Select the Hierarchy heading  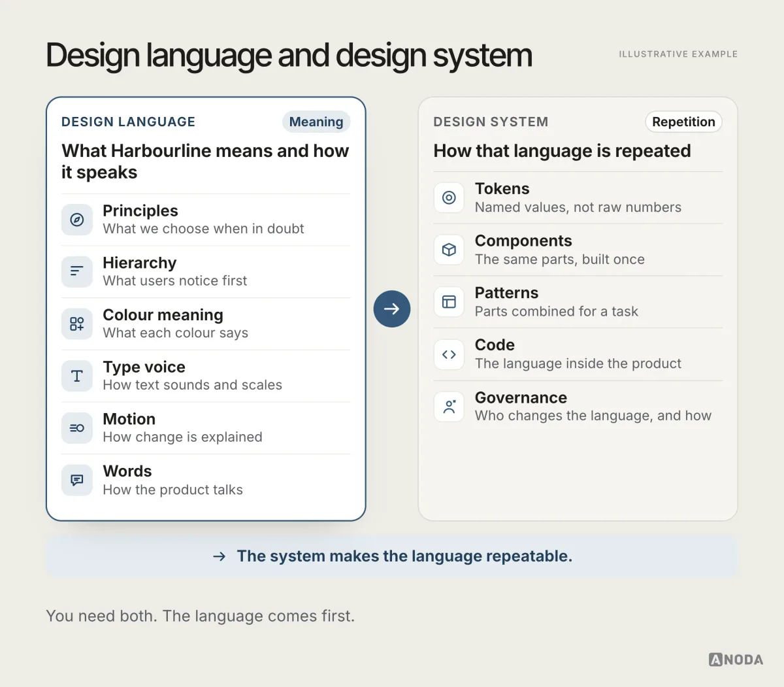click(x=140, y=263)
